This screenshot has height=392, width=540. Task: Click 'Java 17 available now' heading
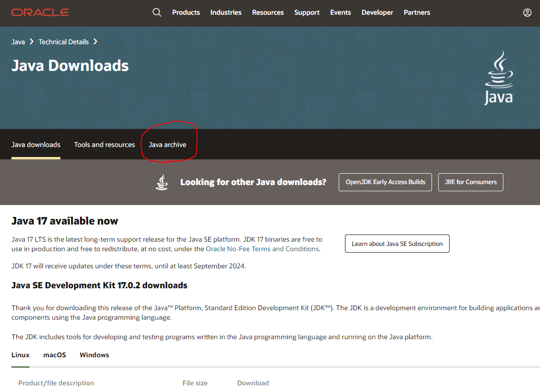(65, 221)
